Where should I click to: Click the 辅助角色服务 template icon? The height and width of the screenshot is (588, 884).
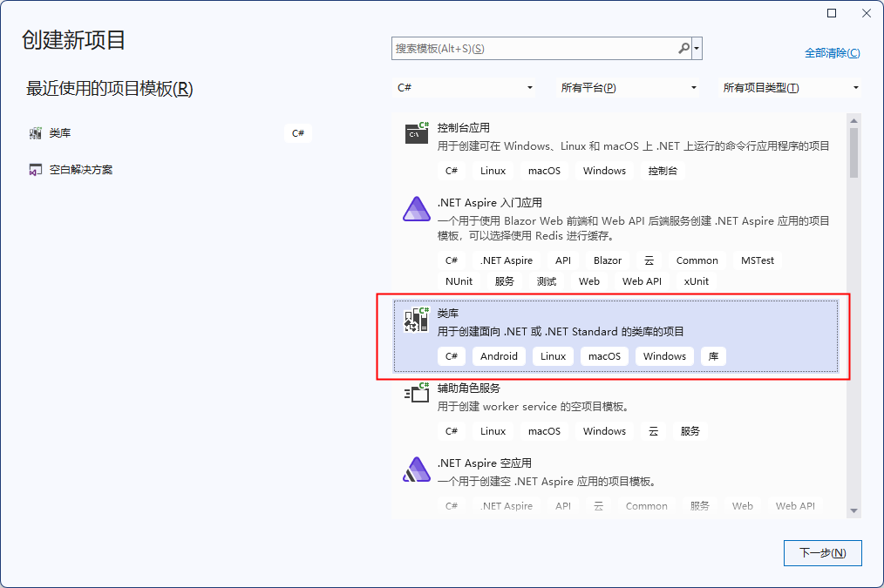tap(416, 393)
